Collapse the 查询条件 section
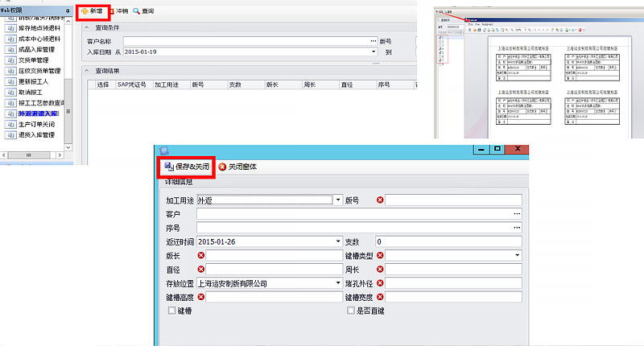 coord(88,27)
